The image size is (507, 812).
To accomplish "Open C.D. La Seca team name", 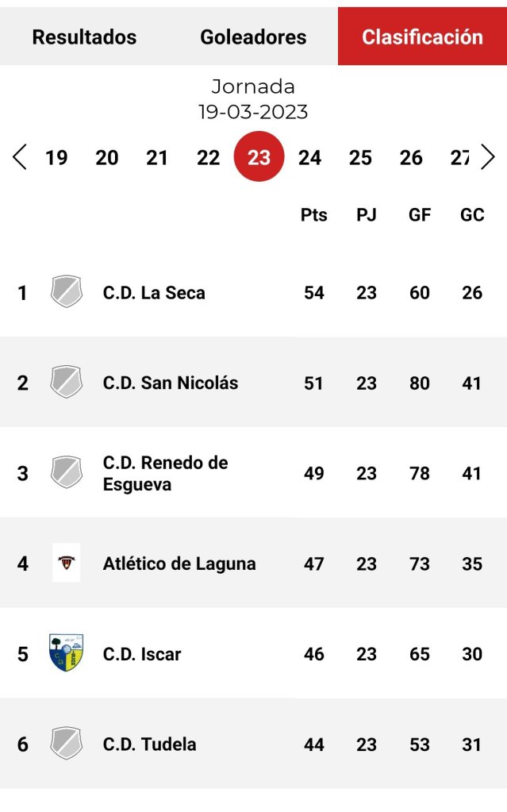I will pos(154,293).
